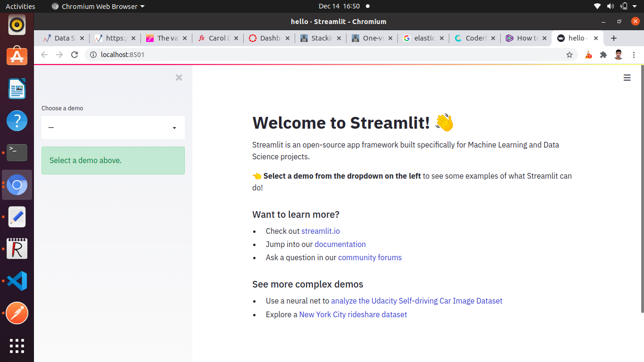Open the New York City rideshare dataset link
The height and width of the screenshot is (362, 644).
pyautogui.click(x=353, y=314)
